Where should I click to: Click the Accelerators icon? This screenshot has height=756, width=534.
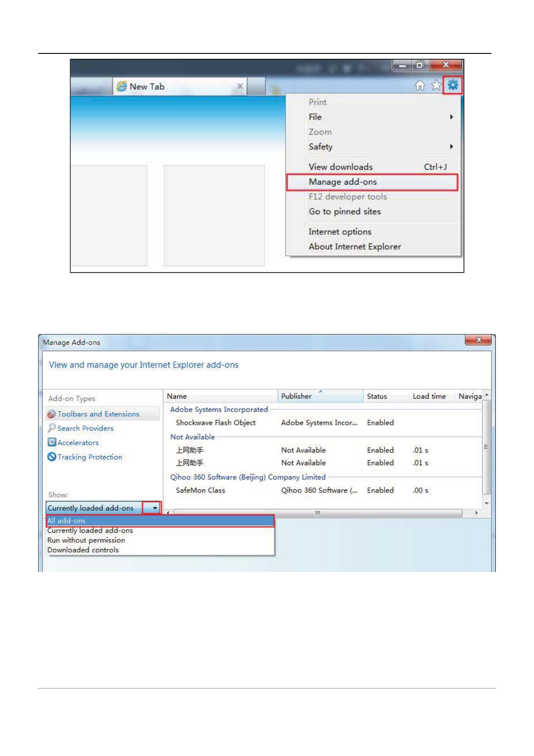coord(52,442)
